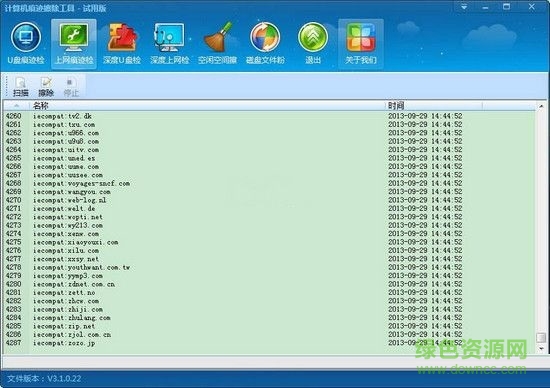Select row iecompat:uitv.com

coord(269,150)
